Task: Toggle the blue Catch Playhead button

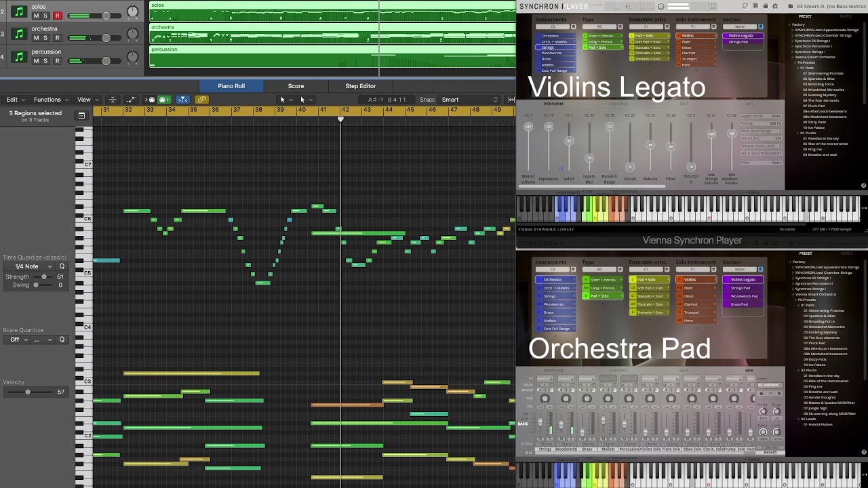Action: point(182,100)
